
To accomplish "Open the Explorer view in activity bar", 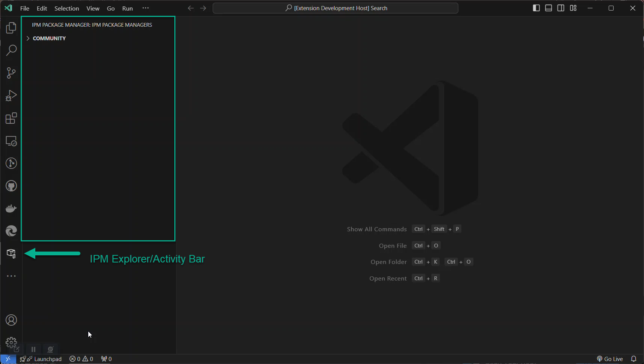I will point(11,28).
